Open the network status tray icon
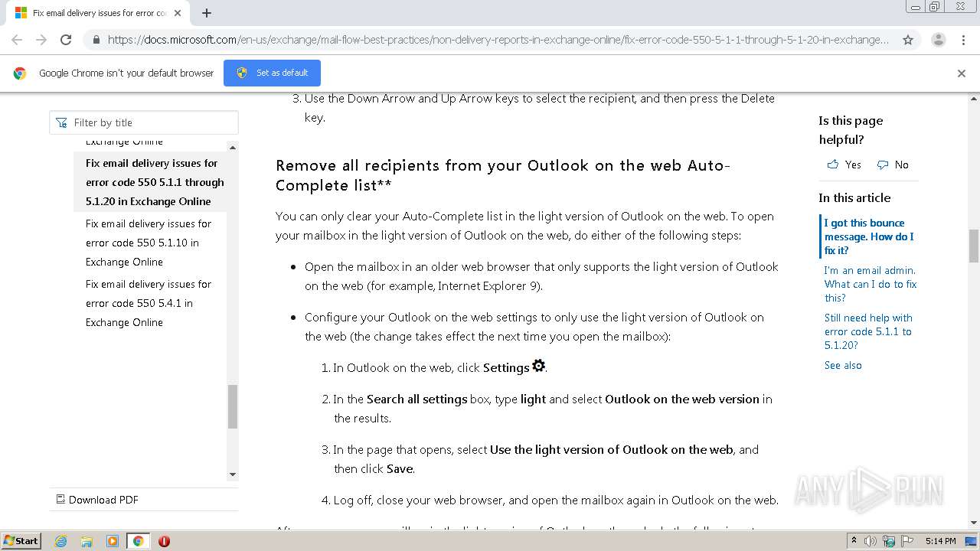This screenshot has width=980, height=551. tap(889, 541)
